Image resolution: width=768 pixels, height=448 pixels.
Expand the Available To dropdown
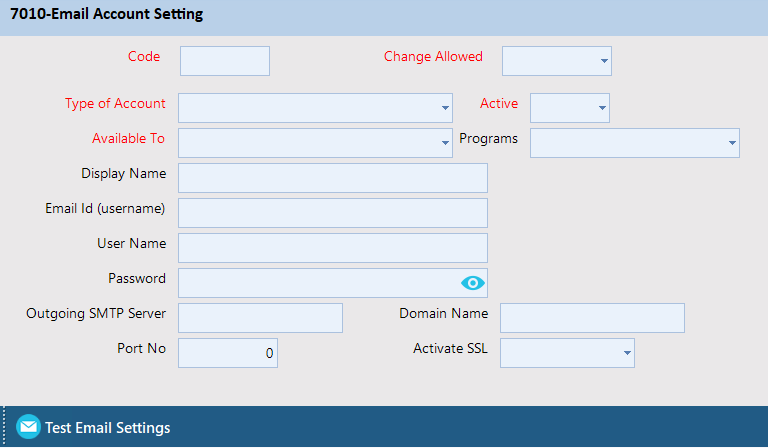coord(315,143)
